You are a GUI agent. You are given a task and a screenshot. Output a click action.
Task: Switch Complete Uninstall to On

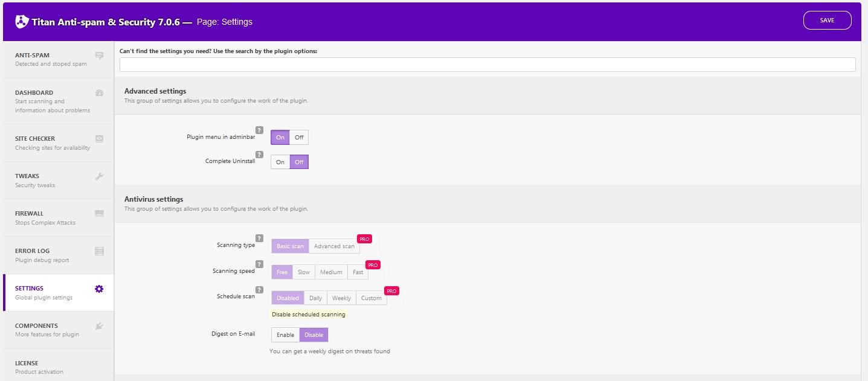click(280, 162)
